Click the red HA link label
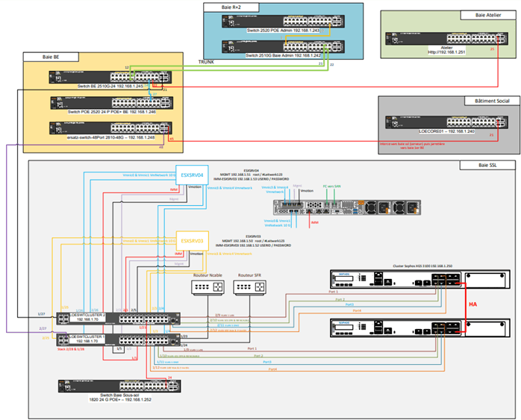Image resolution: width=521 pixels, height=420 pixels. pos(472,304)
